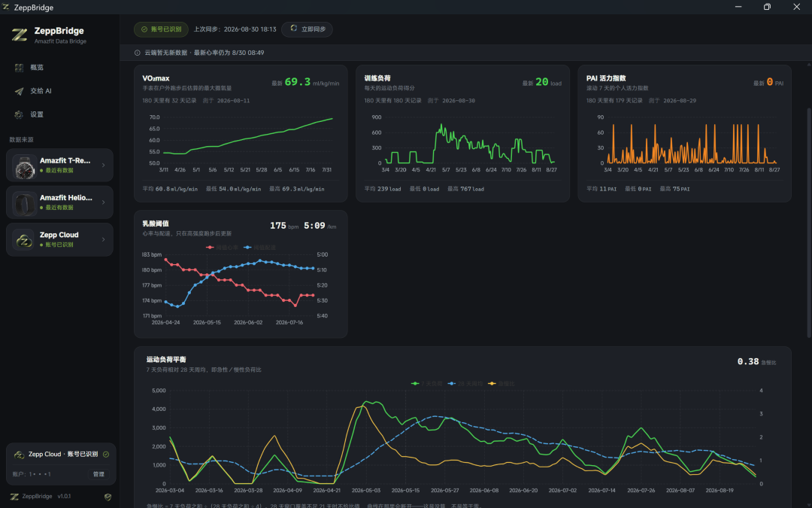Click the 账号已识别 status badge
812x508 pixels.
click(161, 29)
